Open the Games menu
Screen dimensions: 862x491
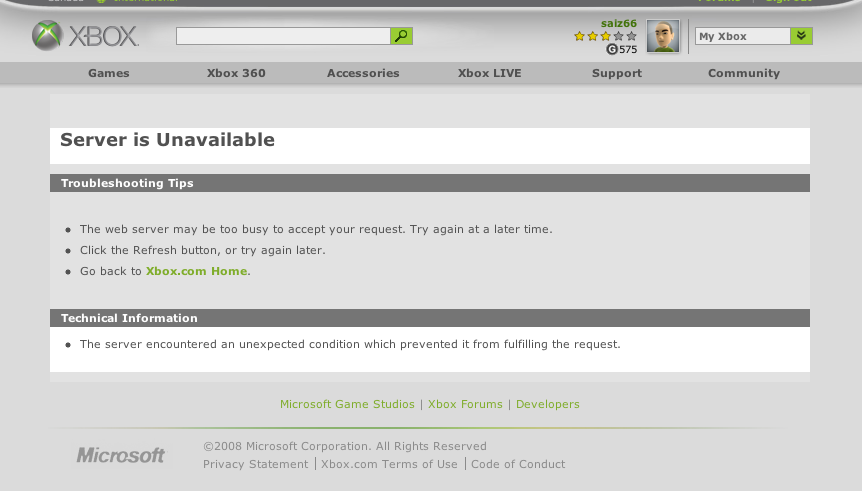tap(109, 73)
